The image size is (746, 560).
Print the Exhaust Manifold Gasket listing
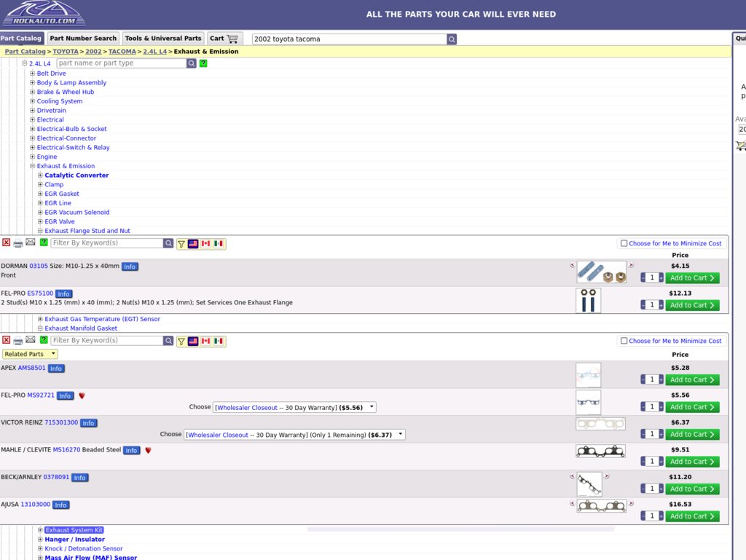coord(18,341)
